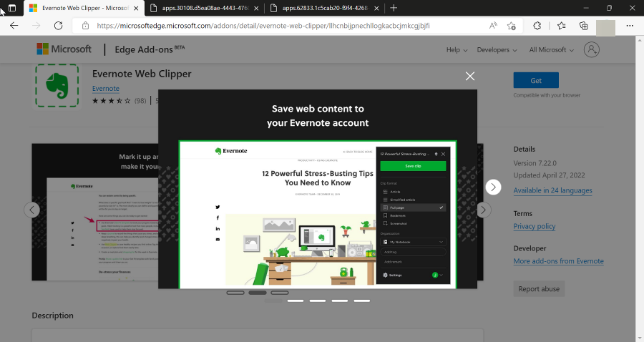Click the Microsoft logo
The height and width of the screenshot is (342, 644).
click(x=64, y=49)
